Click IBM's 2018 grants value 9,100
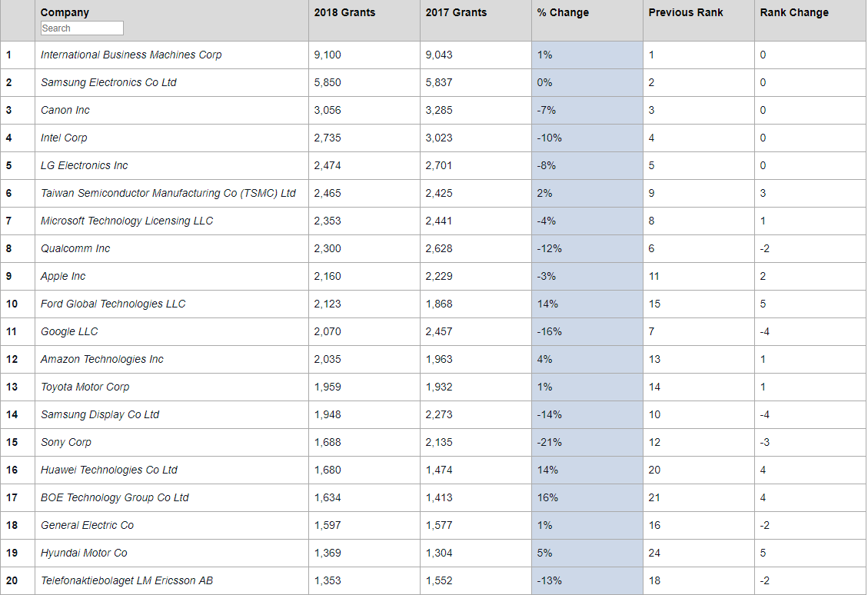This screenshot has height=595, width=868. tap(328, 55)
